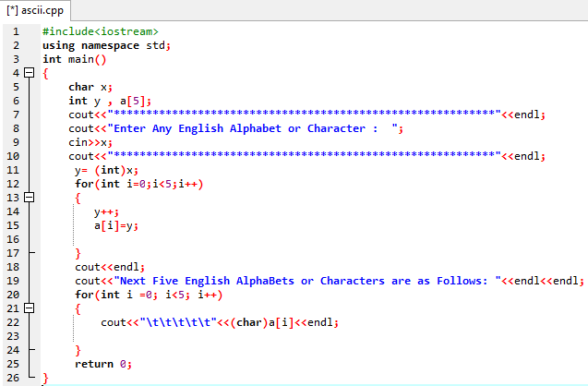Collapse the first for-loop fold at line 13
The width and height of the screenshot is (588, 386).
click(30, 198)
